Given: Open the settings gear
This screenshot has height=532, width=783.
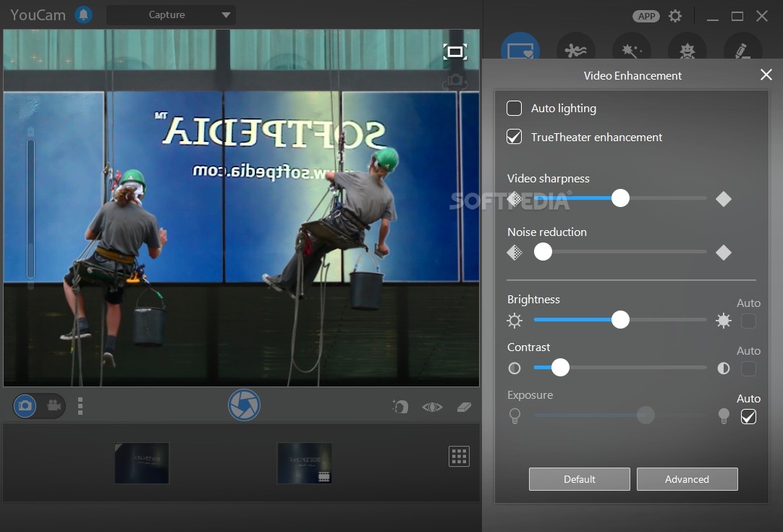Looking at the screenshot, I should [x=675, y=16].
